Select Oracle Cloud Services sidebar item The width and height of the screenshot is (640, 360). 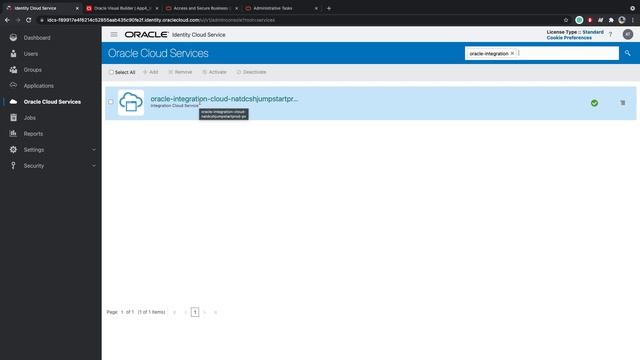[52, 102]
